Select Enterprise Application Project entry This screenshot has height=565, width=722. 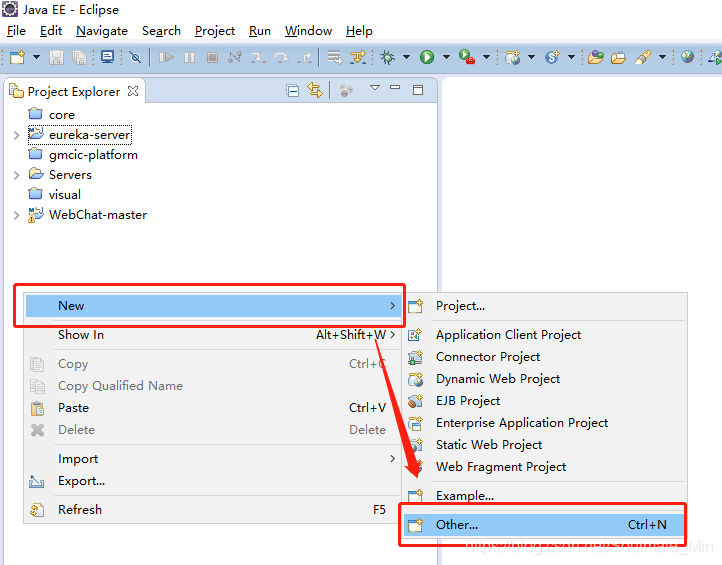545,423
